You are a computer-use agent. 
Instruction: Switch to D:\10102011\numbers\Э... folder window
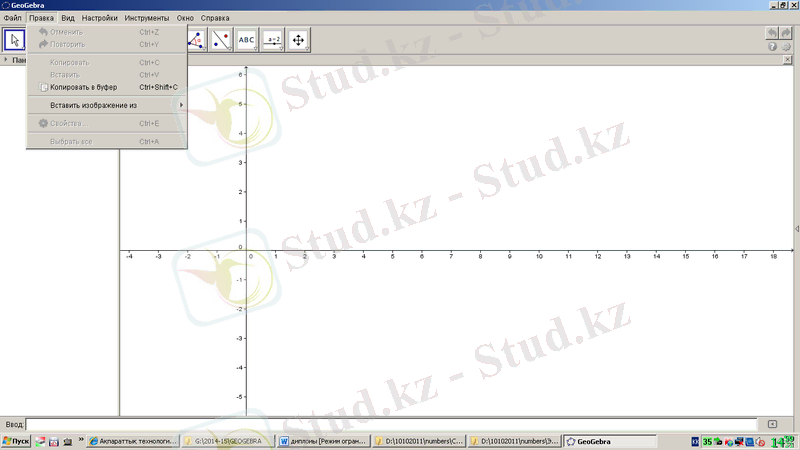[514, 441]
